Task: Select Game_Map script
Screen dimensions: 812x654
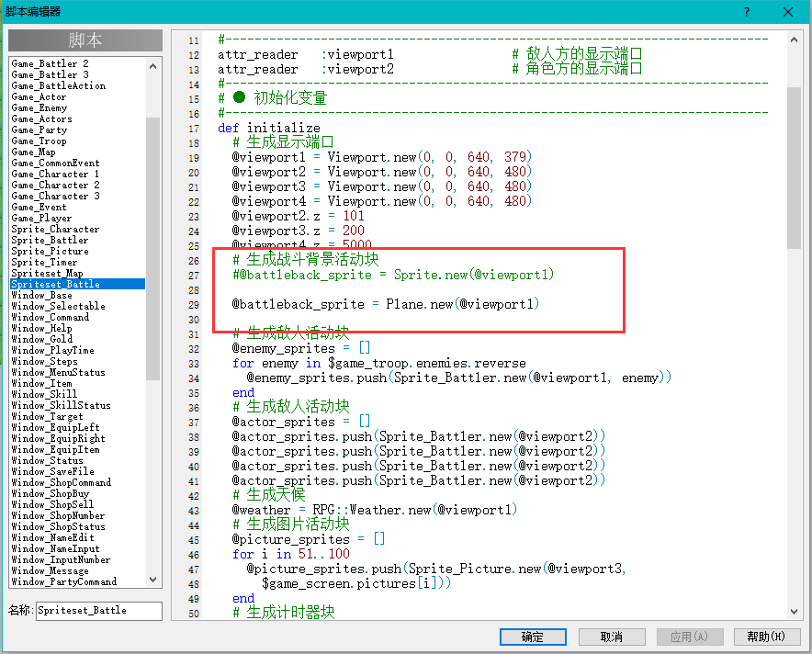Action: [33, 152]
